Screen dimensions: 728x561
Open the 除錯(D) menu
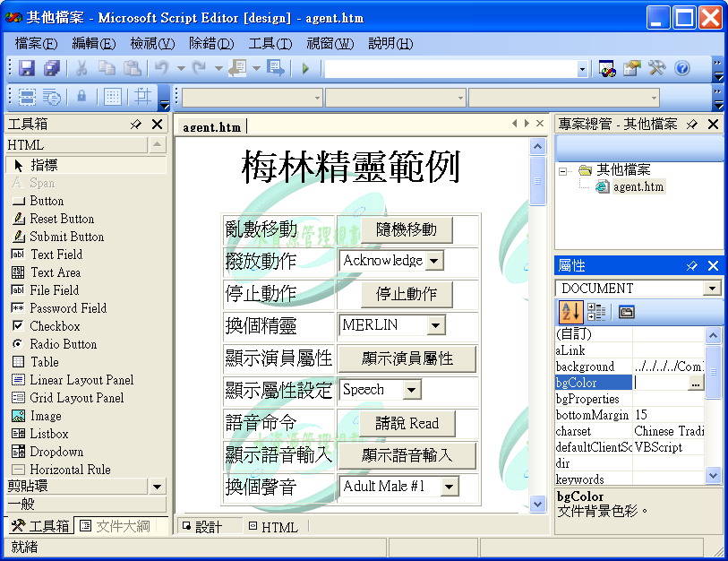[x=211, y=44]
